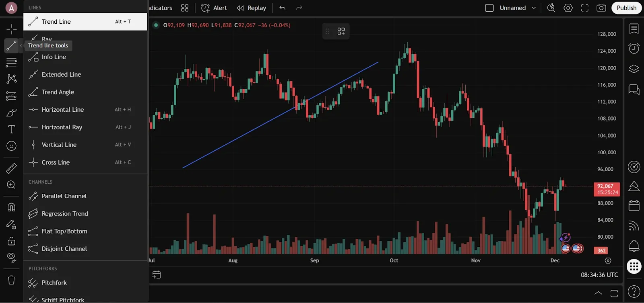Enter fullscreen mode

coord(585,8)
